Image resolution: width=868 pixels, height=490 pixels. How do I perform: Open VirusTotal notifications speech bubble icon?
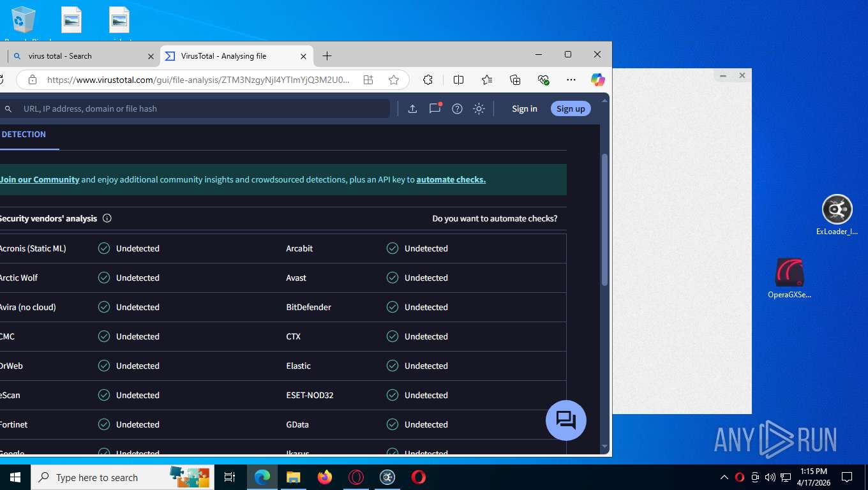[x=435, y=108]
